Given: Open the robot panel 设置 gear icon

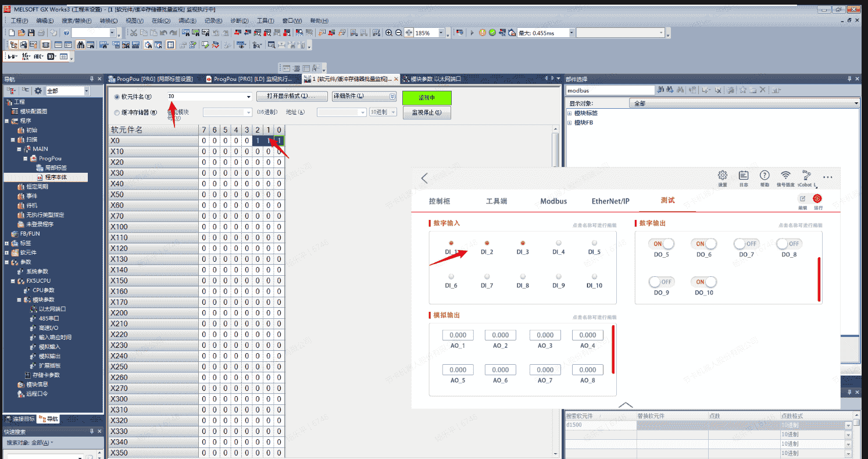Looking at the screenshot, I should 723,176.
